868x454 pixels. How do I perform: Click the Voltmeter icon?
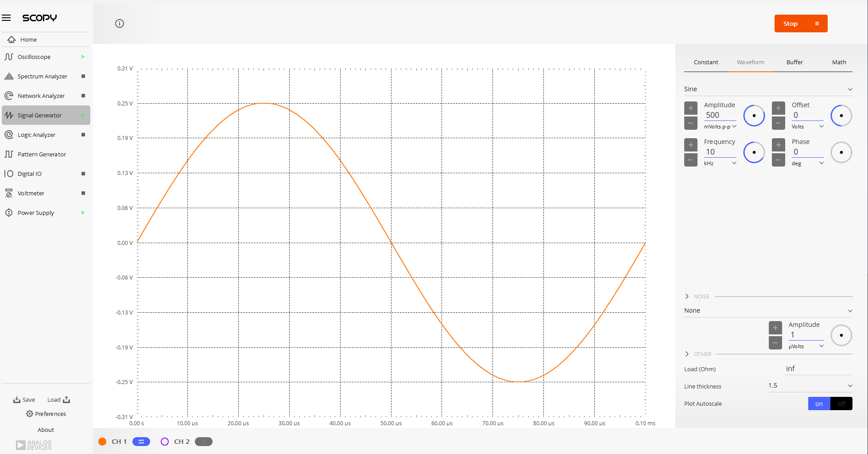click(8, 193)
